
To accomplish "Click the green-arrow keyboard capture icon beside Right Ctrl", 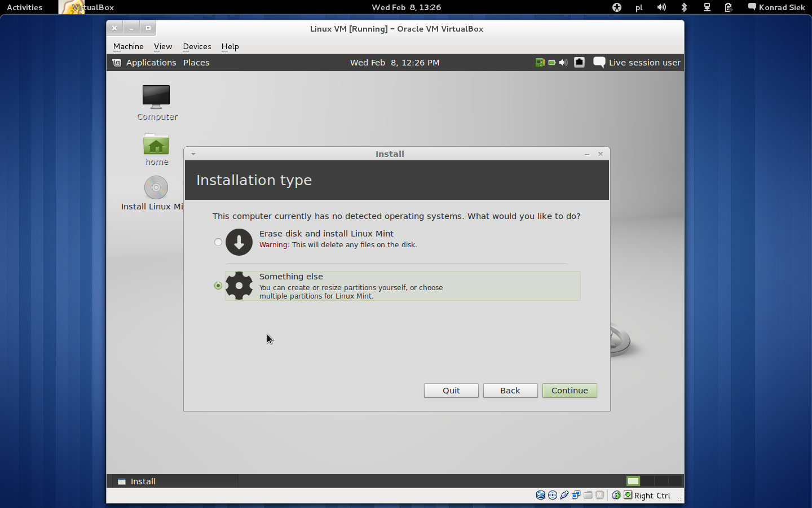I will 628,495.
